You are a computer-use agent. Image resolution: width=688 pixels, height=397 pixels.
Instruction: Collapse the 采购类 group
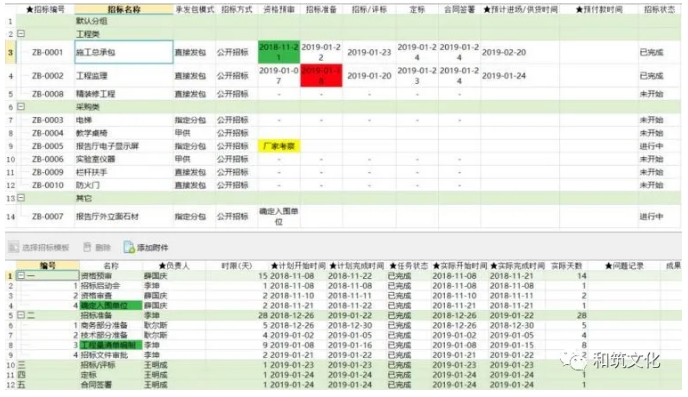point(21,107)
